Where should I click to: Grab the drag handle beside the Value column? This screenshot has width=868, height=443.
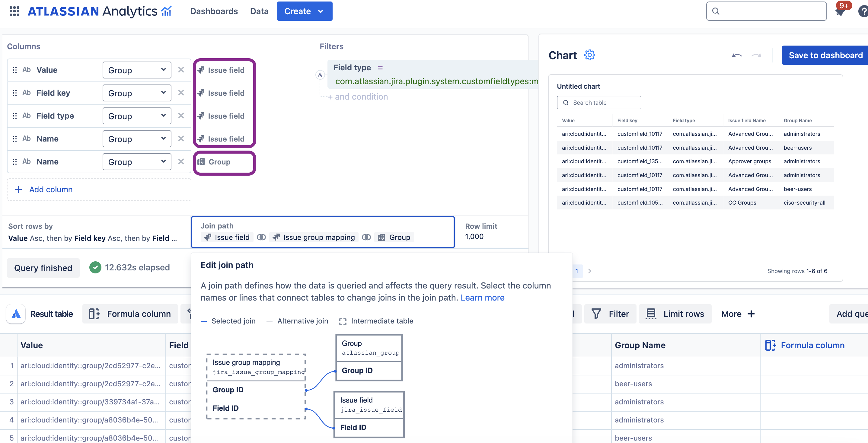pos(14,70)
